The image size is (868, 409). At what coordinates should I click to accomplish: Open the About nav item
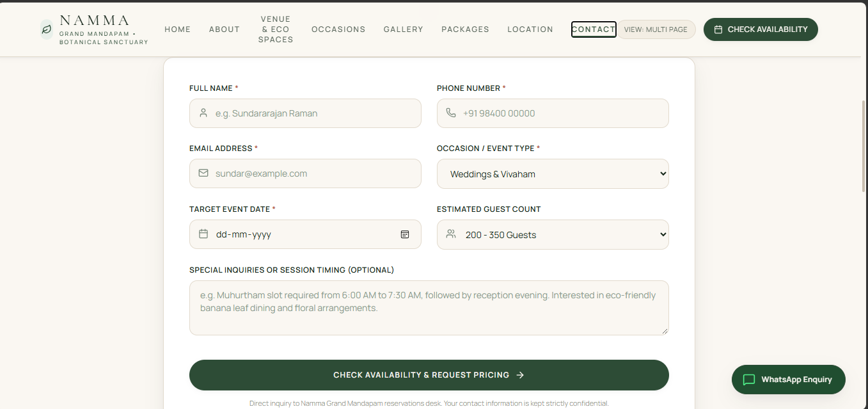point(225,29)
